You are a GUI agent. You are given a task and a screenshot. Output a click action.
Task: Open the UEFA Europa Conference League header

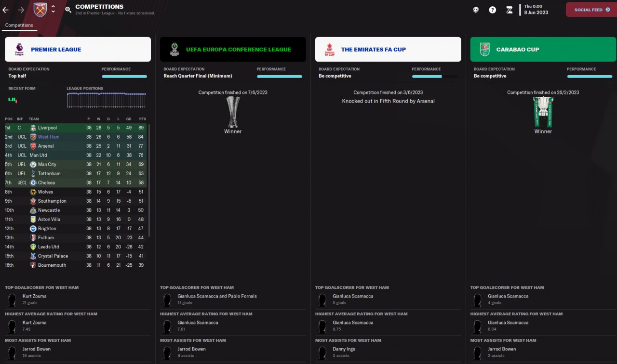pos(233,49)
